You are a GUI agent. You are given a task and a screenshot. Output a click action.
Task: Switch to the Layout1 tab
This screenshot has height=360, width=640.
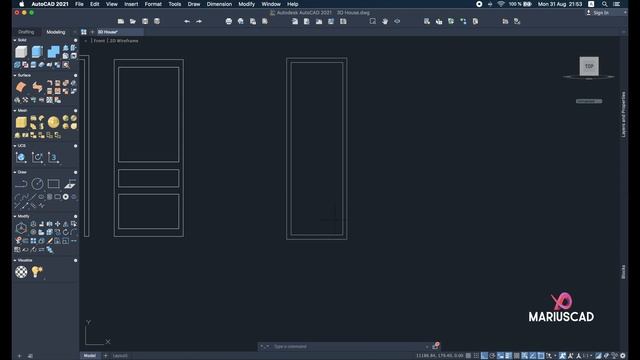tap(120, 356)
